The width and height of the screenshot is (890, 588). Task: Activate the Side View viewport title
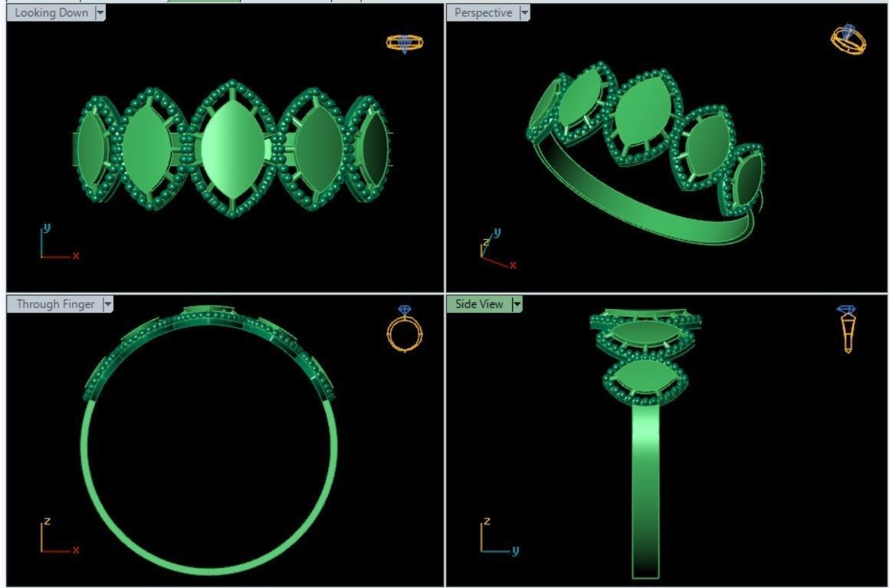pyautogui.click(x=479, y=304)
